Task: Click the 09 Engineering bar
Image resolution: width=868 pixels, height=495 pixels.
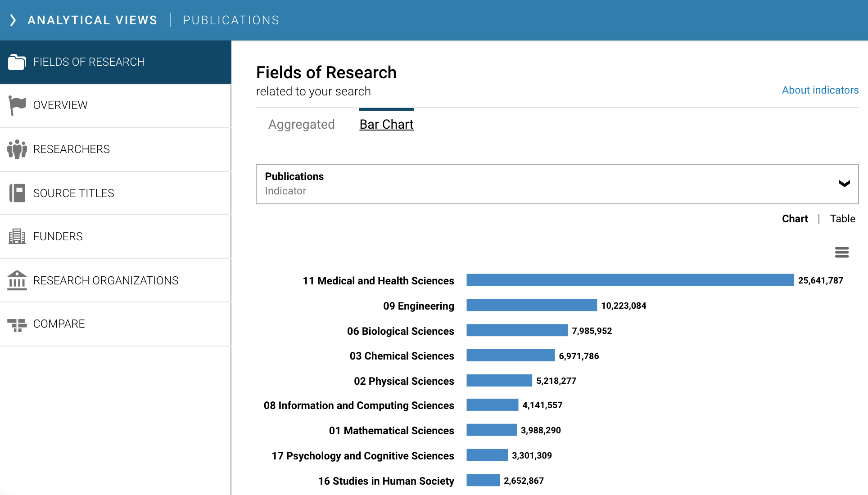Action: tap(531, 305)
